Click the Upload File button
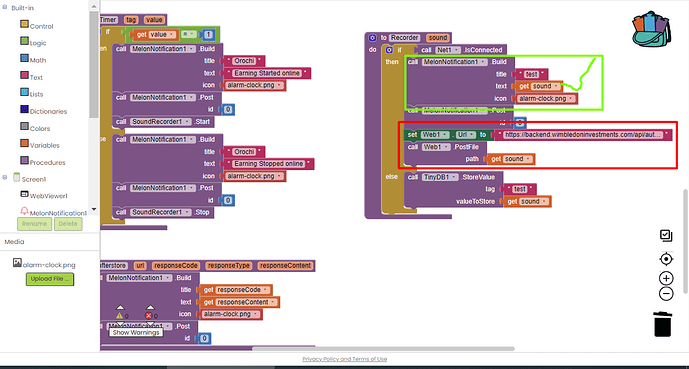Screen dimensions: 689x369 click(x=50, y=279)
